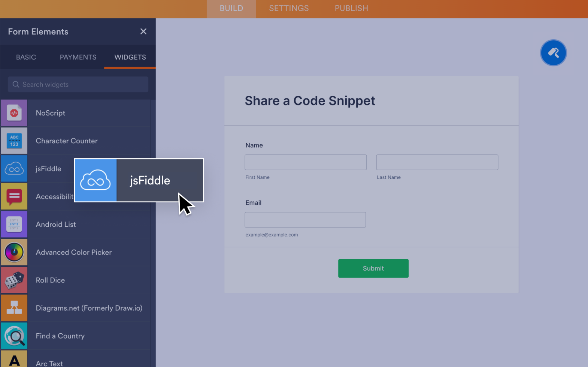The height and width of the screenshot is (367, 588).
Task: Click the Share a Code Snippet heading
Action: [x=310, y=101]
